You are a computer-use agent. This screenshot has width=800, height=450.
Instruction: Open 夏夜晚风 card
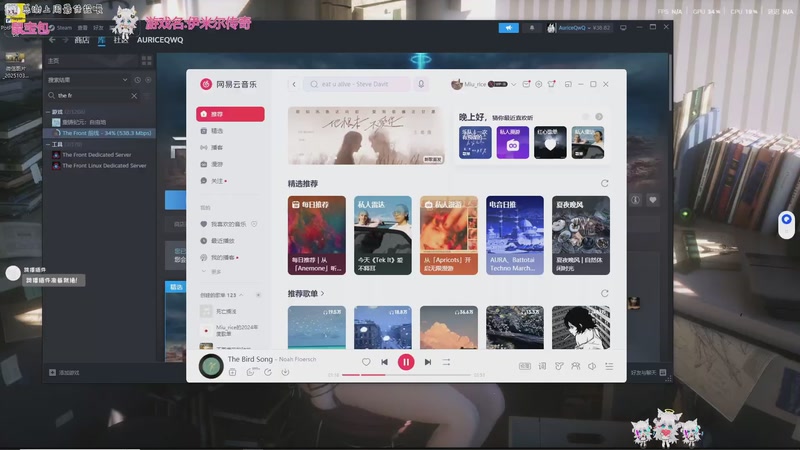[581, 235]
